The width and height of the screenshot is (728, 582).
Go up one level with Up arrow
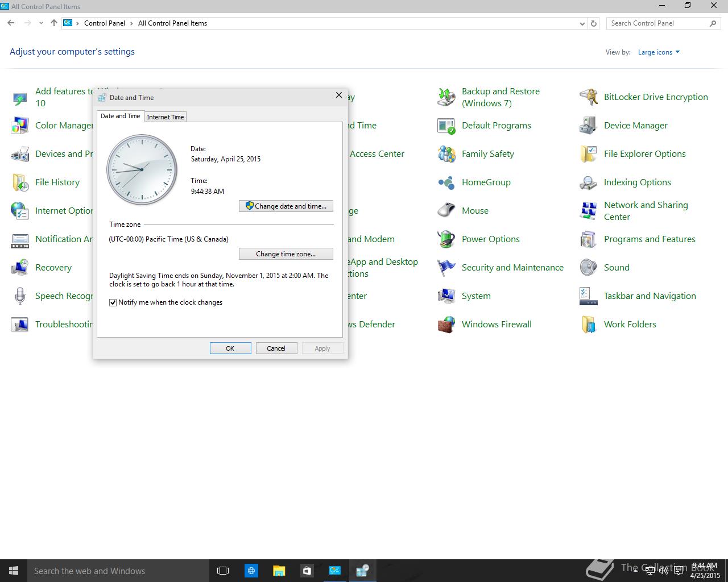coord(54,23)
